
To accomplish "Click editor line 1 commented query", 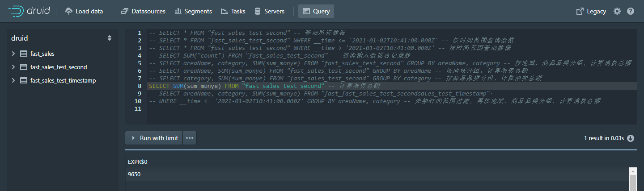I will click(247, 33).
